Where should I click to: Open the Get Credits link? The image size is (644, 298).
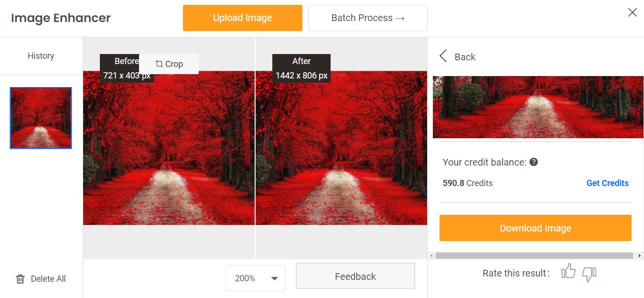(607, 183)
